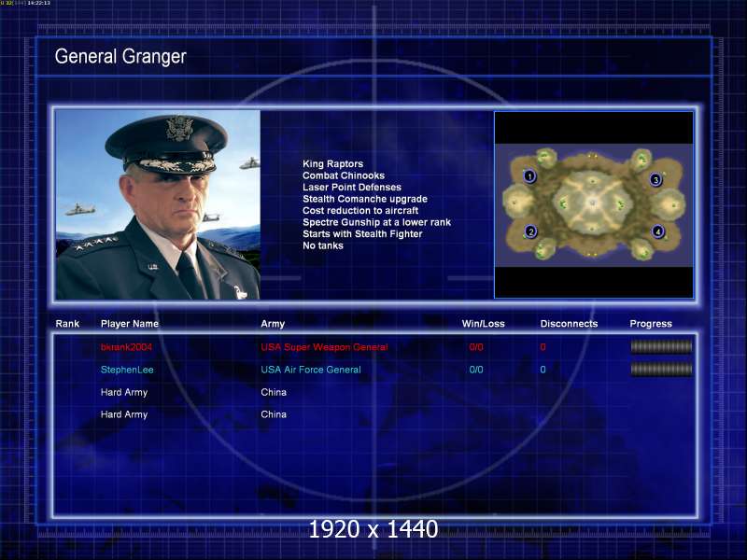Click start position marker 1 on the map
The height and width of the screenshot is (560, 747).
point(529,176)
